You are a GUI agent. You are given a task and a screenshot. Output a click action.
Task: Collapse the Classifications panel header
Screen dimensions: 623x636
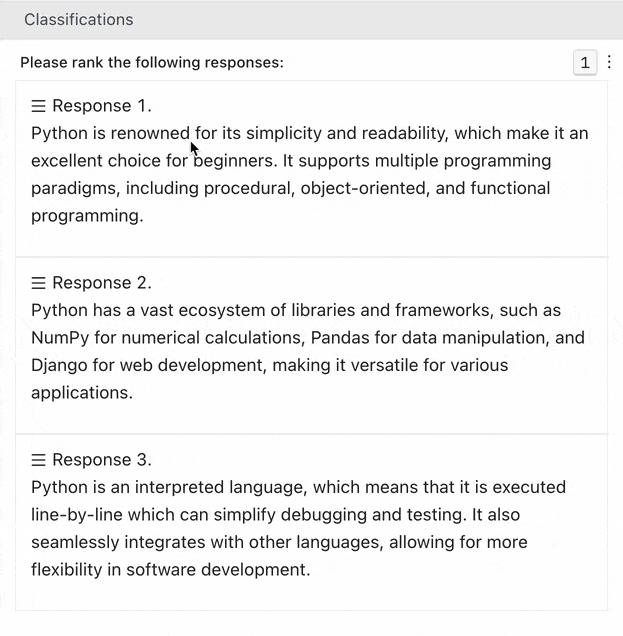click(78, 20)
